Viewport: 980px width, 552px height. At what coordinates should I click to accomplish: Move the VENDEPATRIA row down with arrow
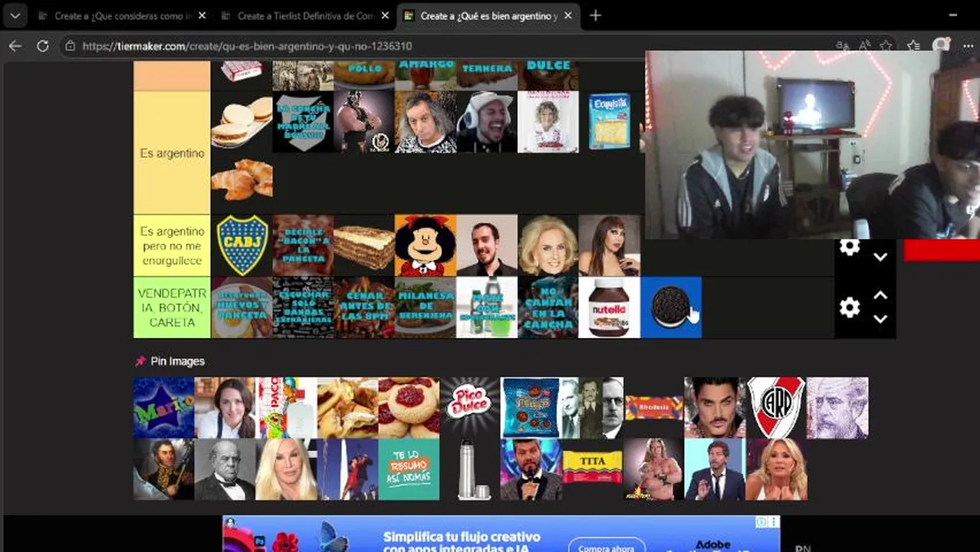pyautogui.click(x=880, y=319)
